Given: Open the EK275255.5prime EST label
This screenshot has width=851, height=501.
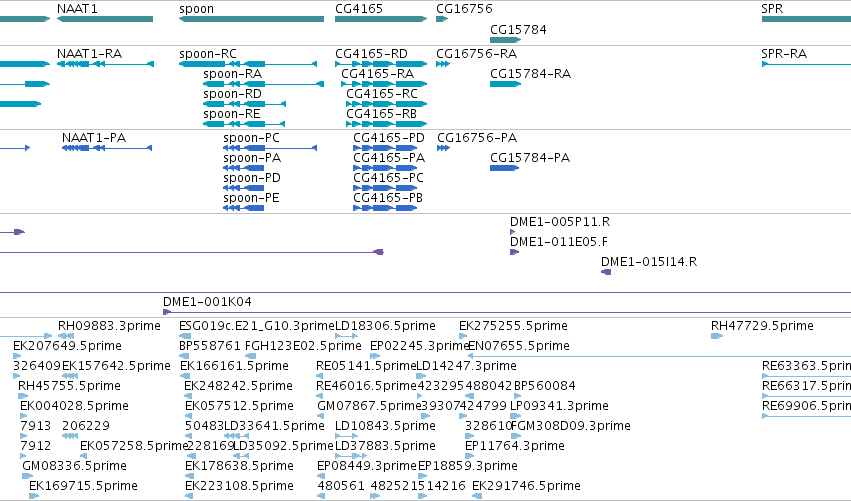Looking at the screenshot, I should point(513,326).
